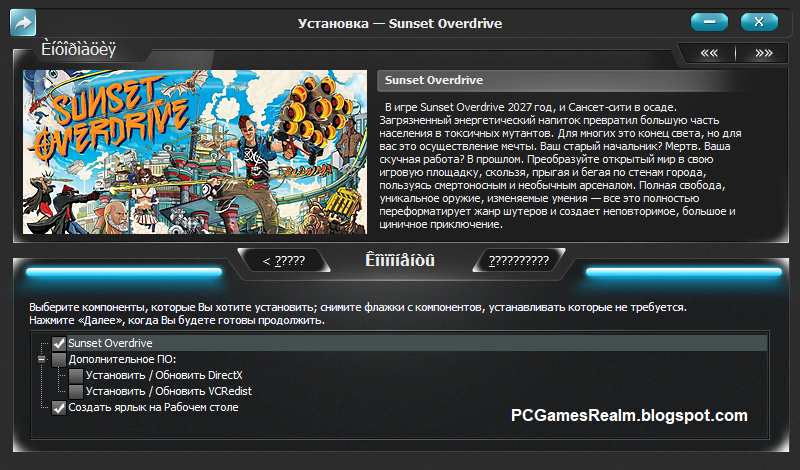Click the game description paragraph
The height and width of the screenshot is (470, 800).
[560, 166]
